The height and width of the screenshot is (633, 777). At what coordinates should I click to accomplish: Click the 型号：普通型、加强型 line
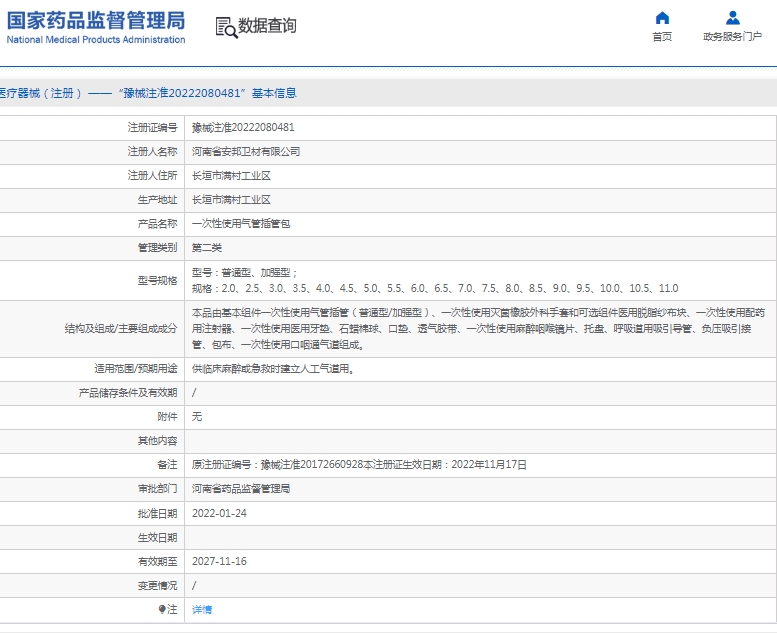tap(244, 273)
